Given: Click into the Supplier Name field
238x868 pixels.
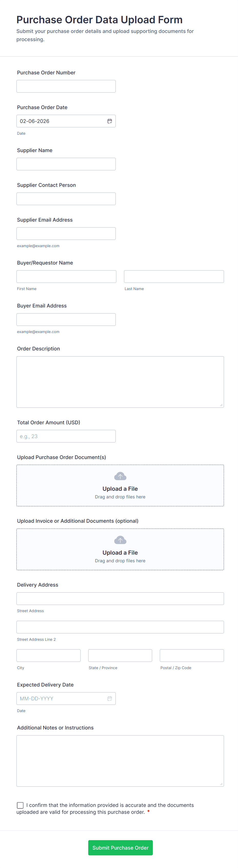Looking at the screenshot, I should [66, 164].
